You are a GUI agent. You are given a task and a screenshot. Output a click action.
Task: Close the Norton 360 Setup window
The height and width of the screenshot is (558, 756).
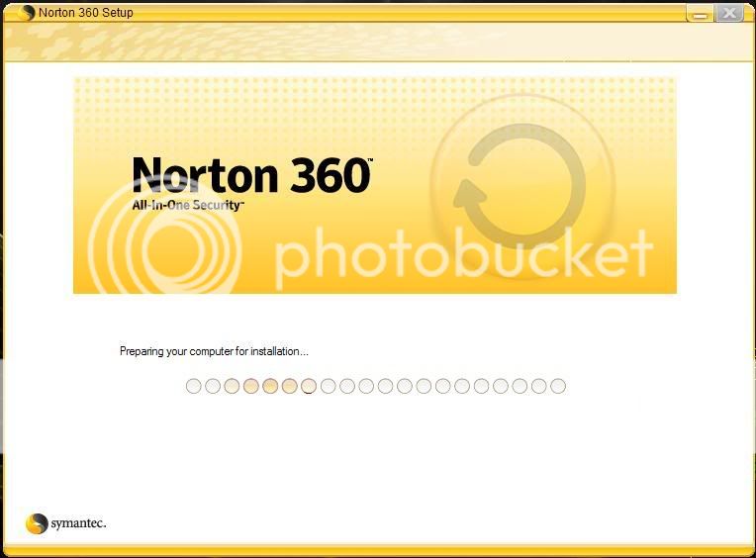click(x=730, y=13)
